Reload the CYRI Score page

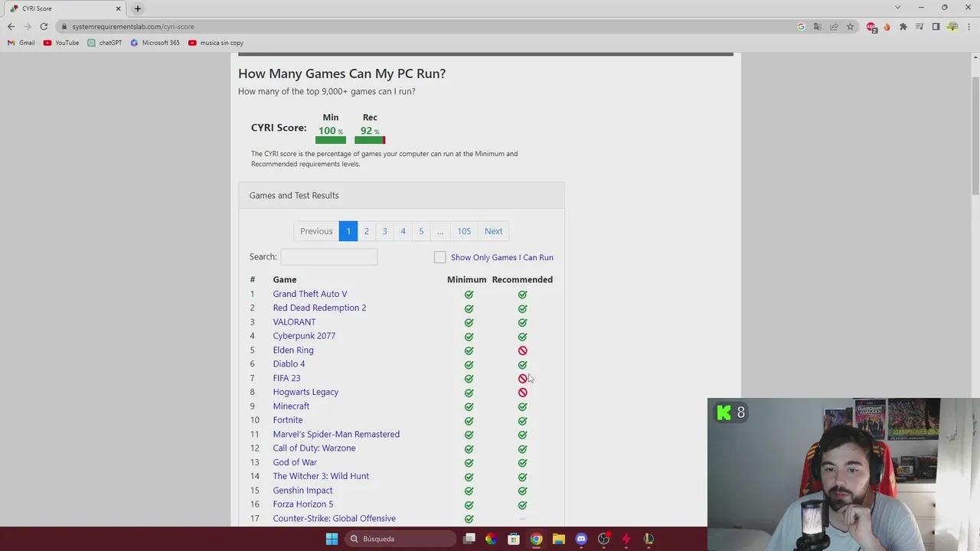pos(44,27)
